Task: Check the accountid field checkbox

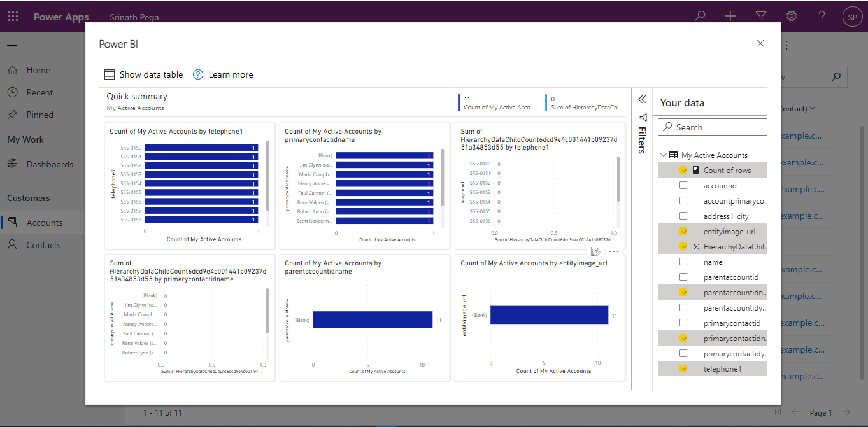Action: click(683, 186)
